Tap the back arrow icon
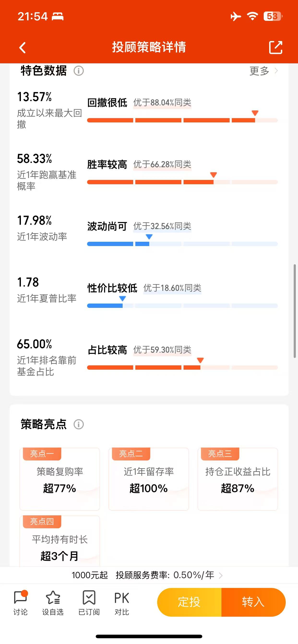298x644 pixels. (23, 47)
